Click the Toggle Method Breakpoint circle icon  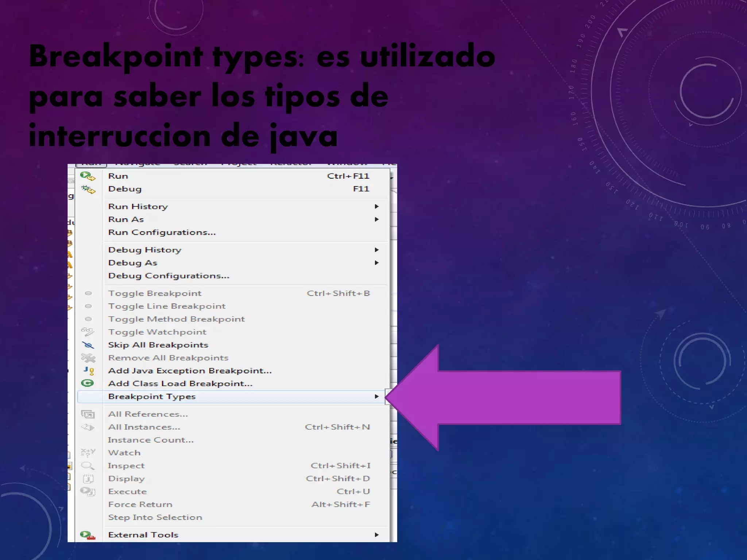88,319
